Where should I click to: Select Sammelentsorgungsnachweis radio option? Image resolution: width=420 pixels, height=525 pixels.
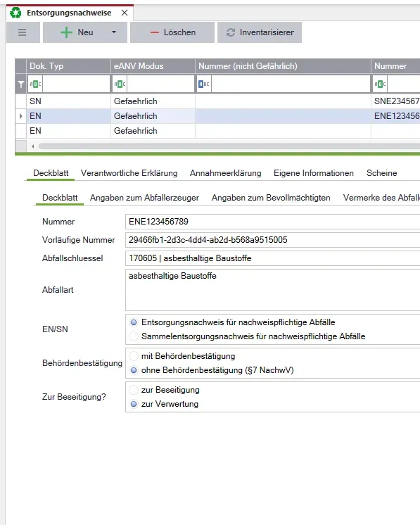point(134,336)
